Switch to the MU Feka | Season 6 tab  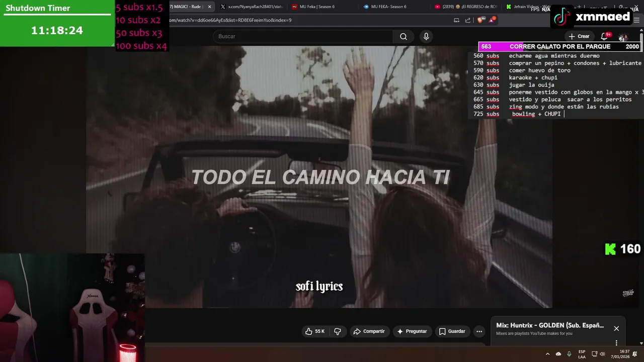pos(322,7)
